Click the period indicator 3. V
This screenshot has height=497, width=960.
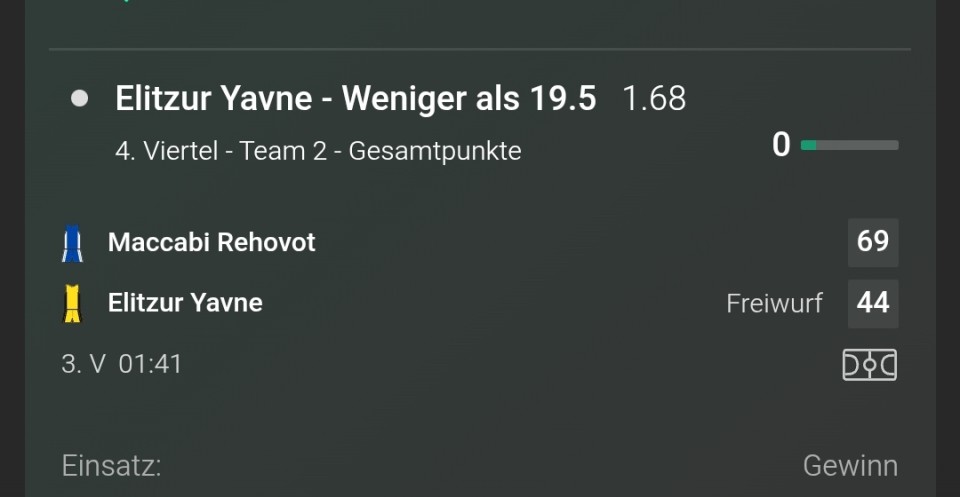tap(83, 364)
